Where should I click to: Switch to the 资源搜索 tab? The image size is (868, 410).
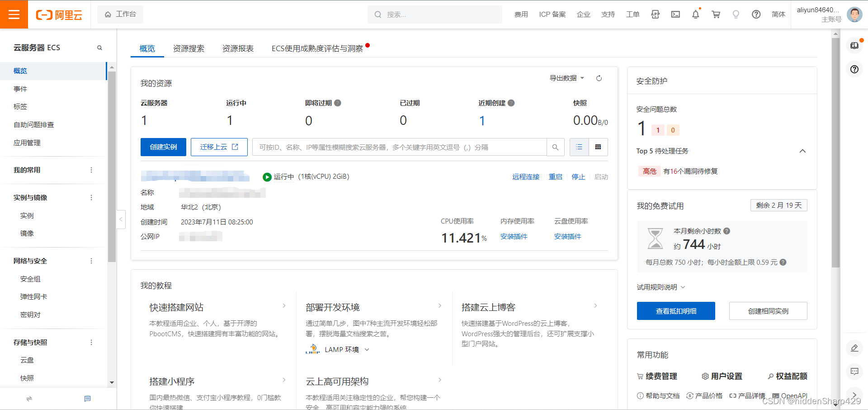(x=189, y=48)
